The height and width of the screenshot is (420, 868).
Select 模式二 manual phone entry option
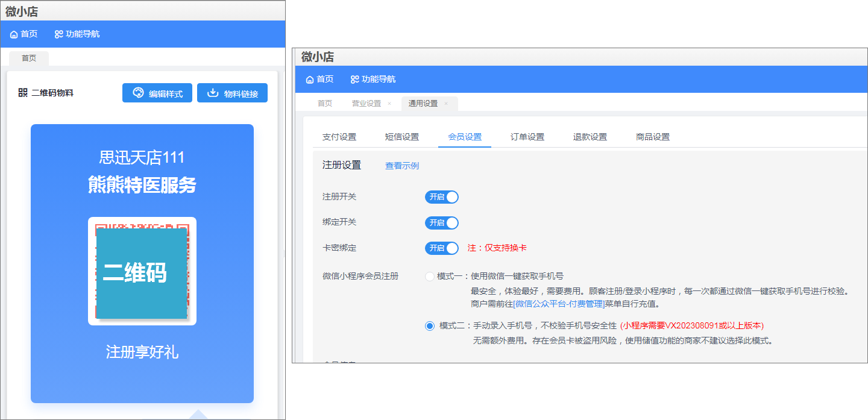tap(430, 326)
